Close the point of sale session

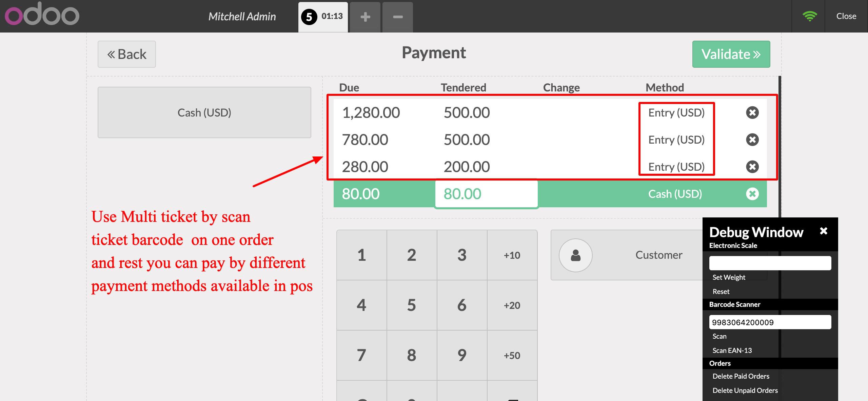click(x=846, y=16)
